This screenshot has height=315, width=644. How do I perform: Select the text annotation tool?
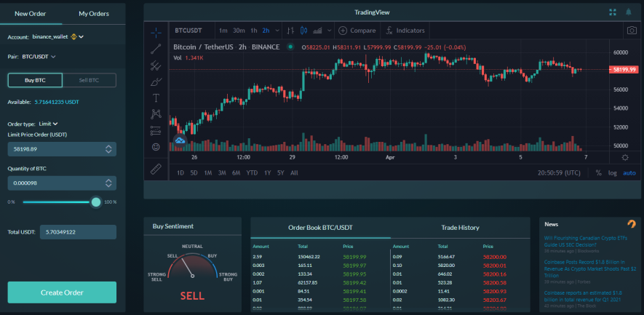tap(156, 97)
